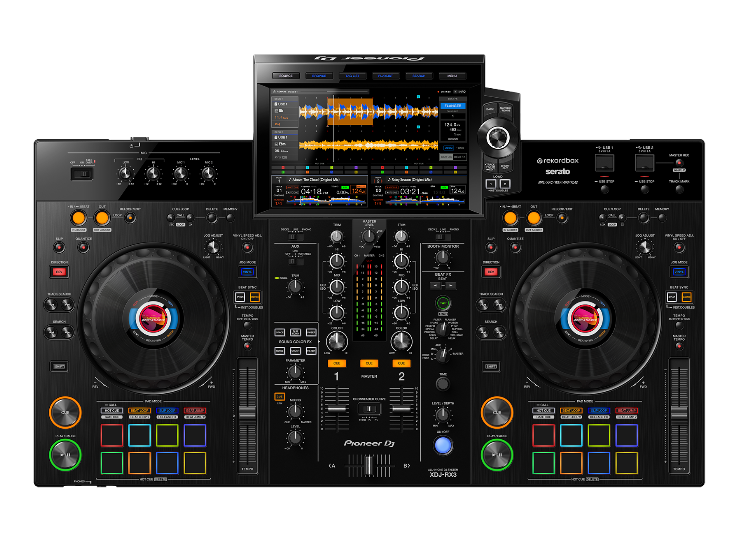Toggle the MASTER headphone CUE button
The height and width of the screenshot is (541, 738).
[369, 363]
